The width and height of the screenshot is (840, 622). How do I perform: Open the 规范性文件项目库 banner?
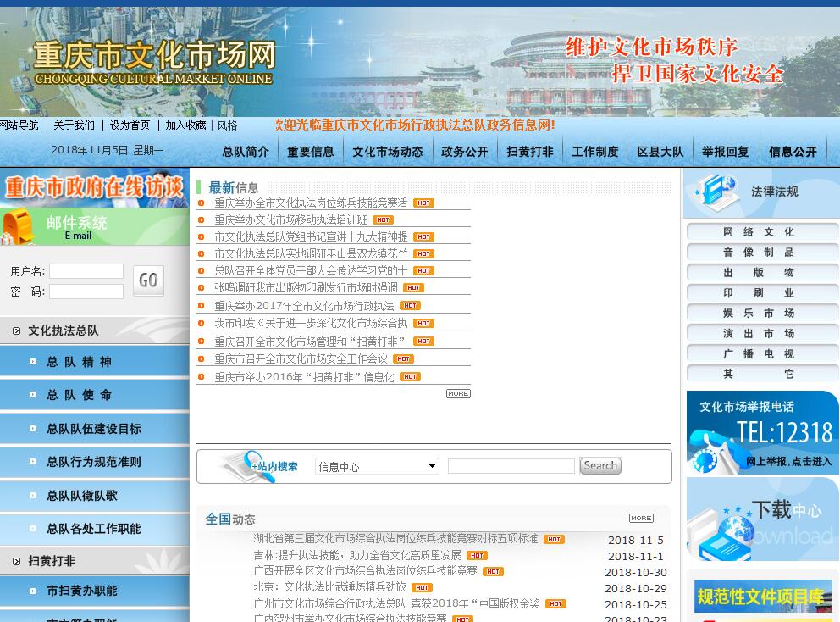coord(762,596)
